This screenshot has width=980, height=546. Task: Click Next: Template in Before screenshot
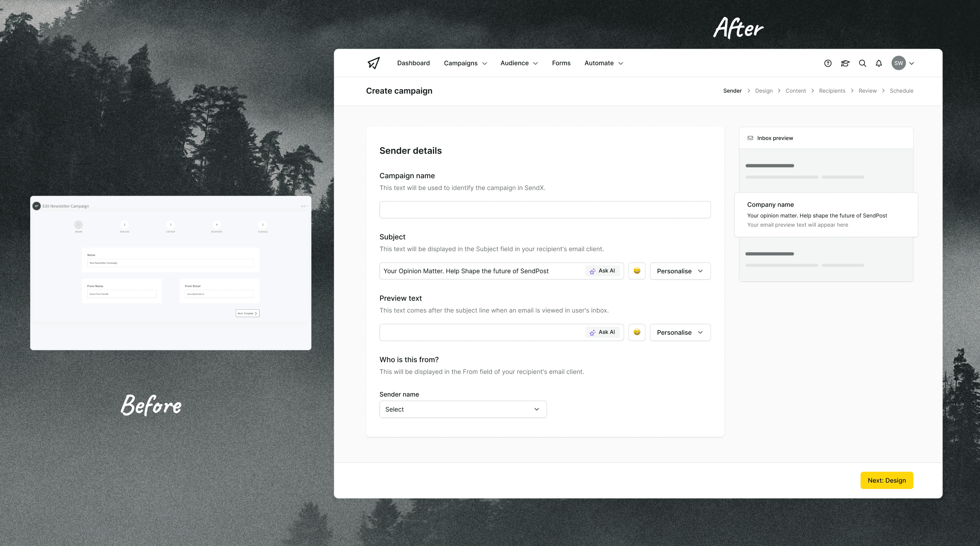pyautogui.click(x=247, y=313)
